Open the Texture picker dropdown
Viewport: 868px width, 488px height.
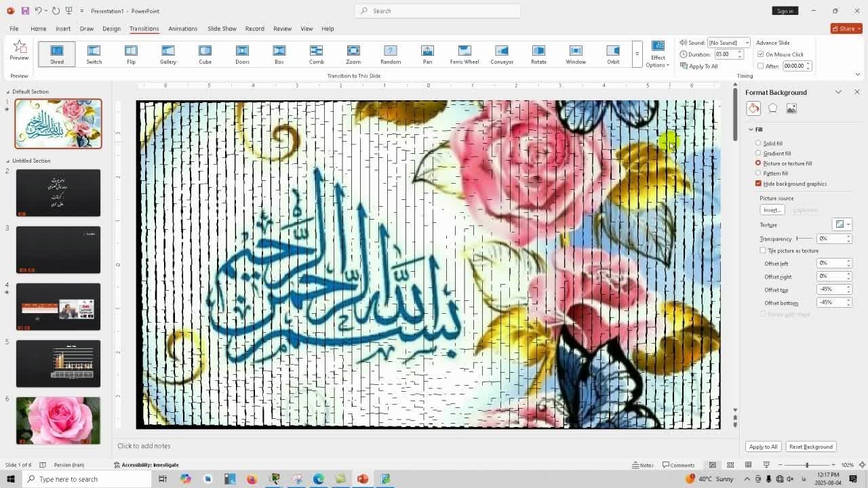pyautogui.click(x=842, y=224)
